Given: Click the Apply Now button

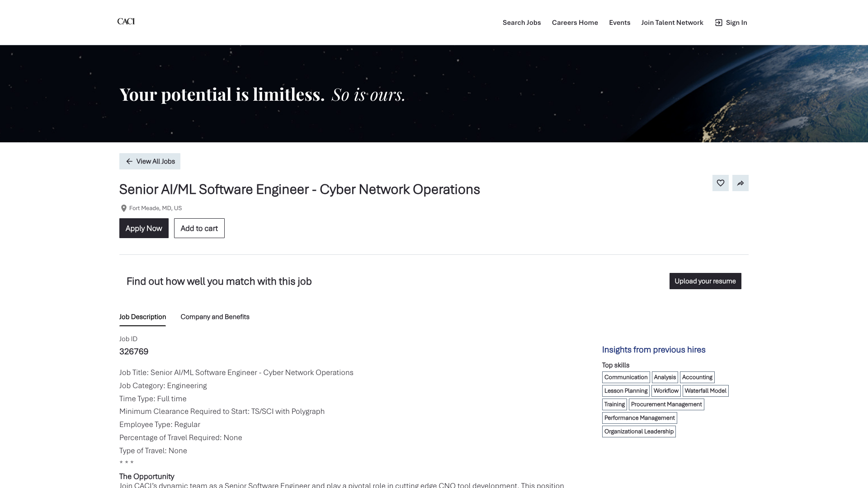Looking at the screenshot, I should click(x=144, y=228).
